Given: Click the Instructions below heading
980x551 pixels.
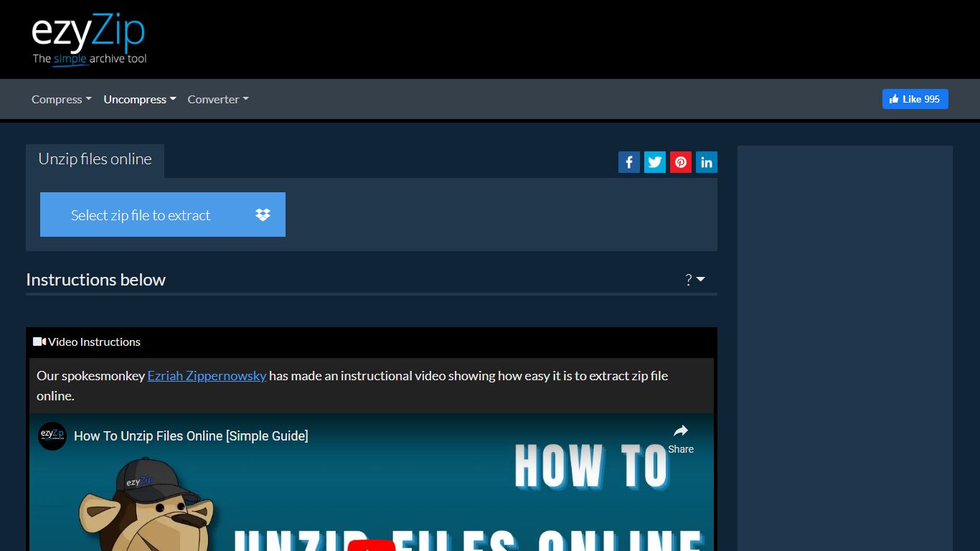Looking at the screenshot, I should tap(95, 280).
